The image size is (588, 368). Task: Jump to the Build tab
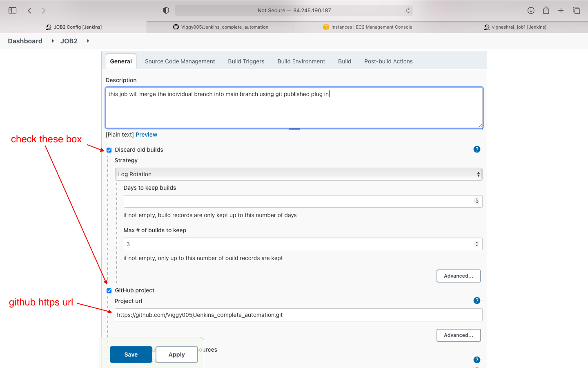point(345,61)
